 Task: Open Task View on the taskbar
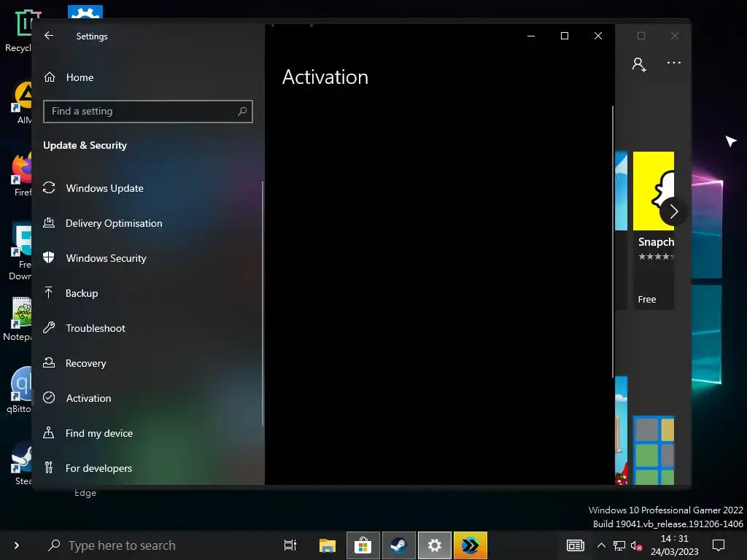(x=290, y=545)
